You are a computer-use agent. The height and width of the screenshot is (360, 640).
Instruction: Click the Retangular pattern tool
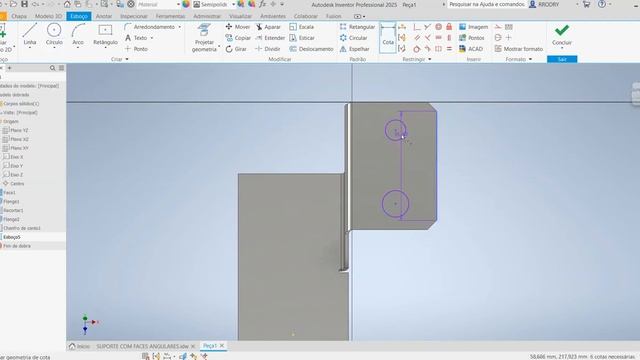click(x=357, y=27)
